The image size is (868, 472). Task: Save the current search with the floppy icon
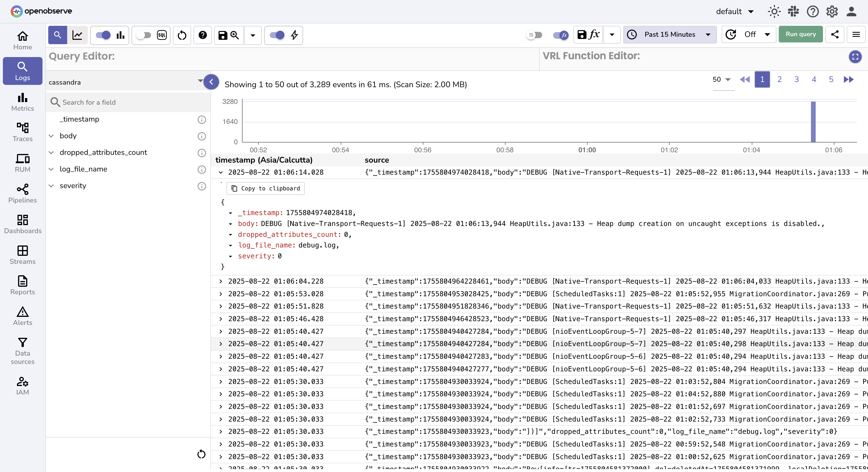click(x=223, y=35)
